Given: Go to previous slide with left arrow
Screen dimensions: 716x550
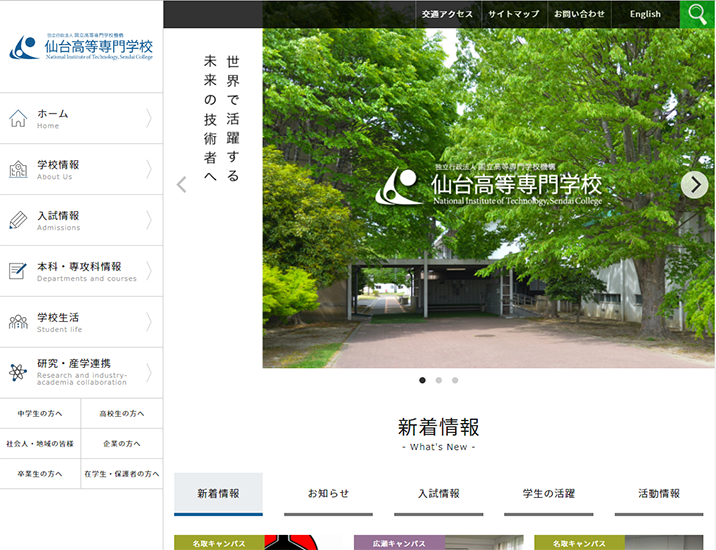Looking at the screenshot, I should tap(182, 185).
